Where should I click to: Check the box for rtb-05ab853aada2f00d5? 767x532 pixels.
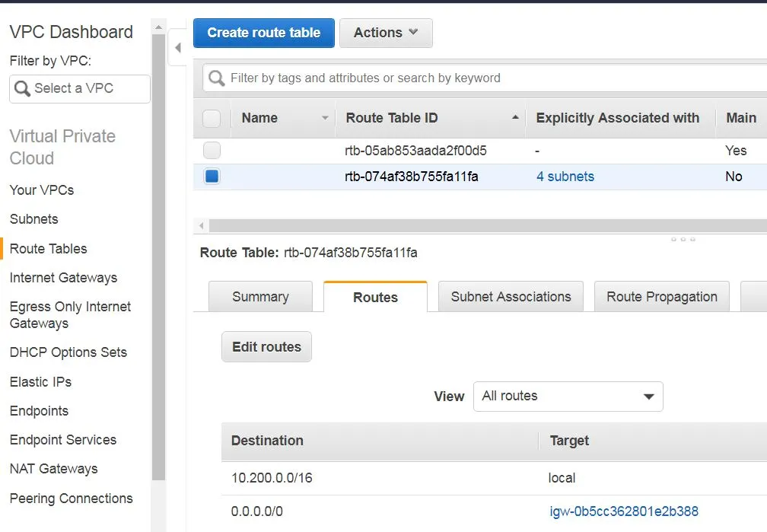(212, 151)
